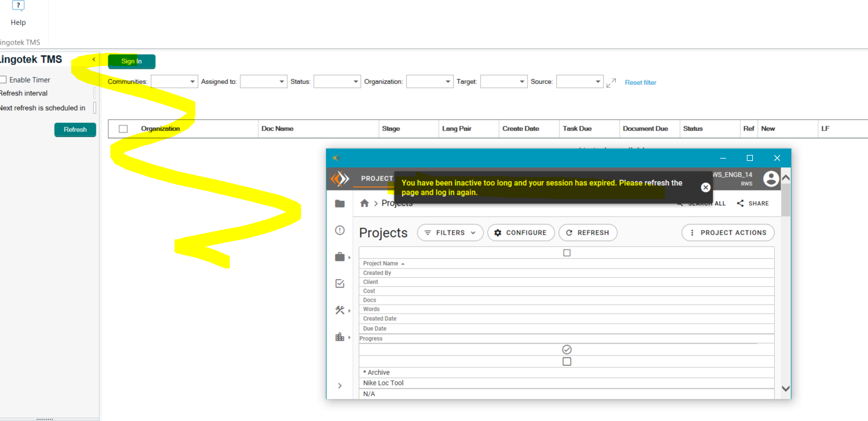
Task: Click the Lingotek logo in Projects window header
Action: (x=340, y=179)
